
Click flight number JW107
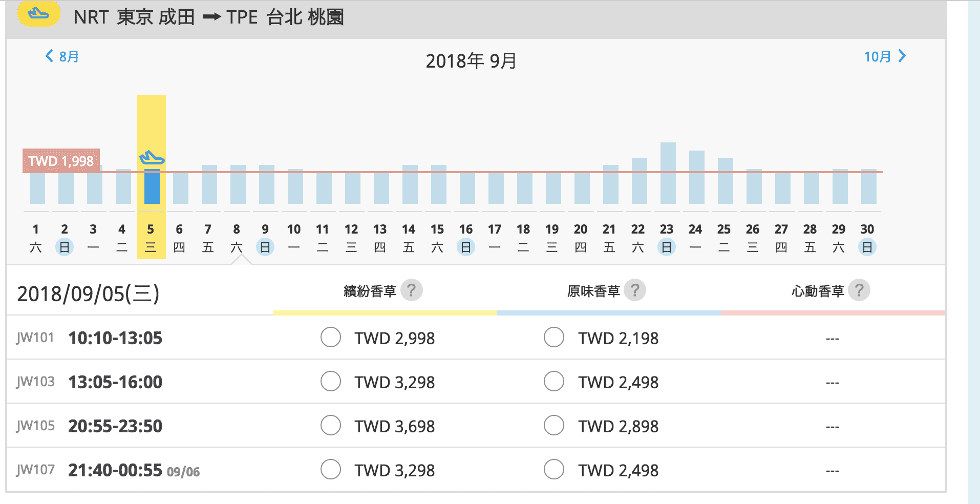[x=35, y=470]
